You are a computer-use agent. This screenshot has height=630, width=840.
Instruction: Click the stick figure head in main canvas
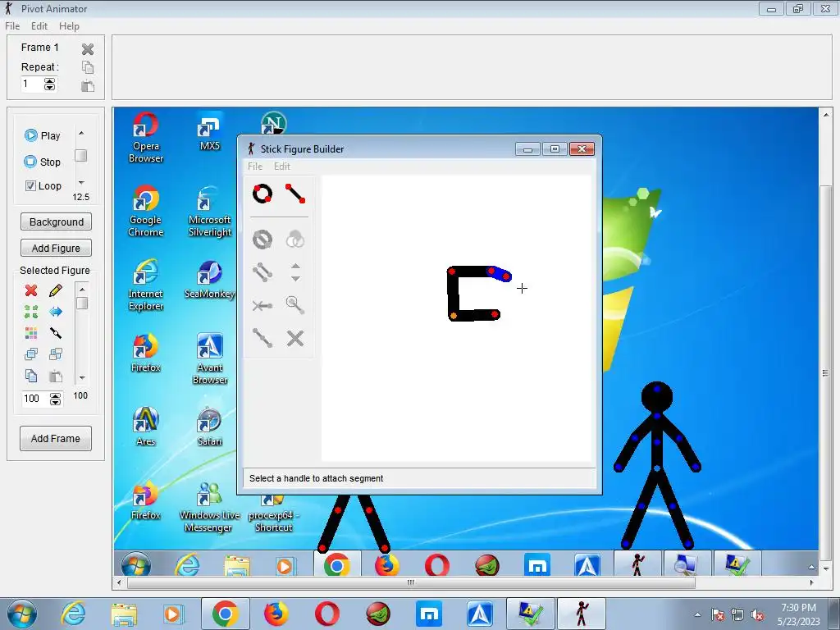coord(657,398)
